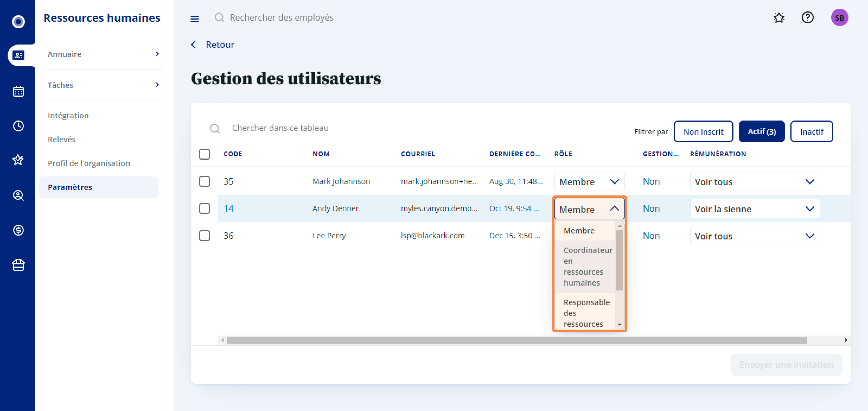
Task: Click Envoyer une invitation button
Action: coord(786,365)
